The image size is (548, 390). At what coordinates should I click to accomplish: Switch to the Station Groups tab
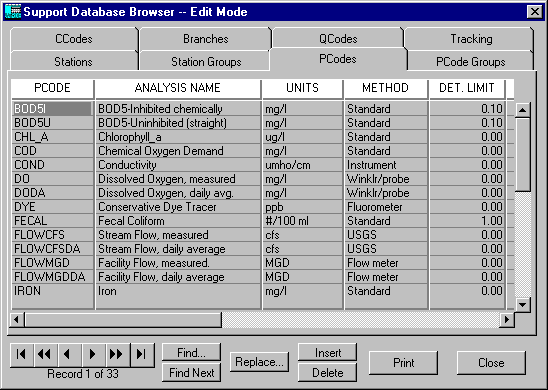pos(206,62)
